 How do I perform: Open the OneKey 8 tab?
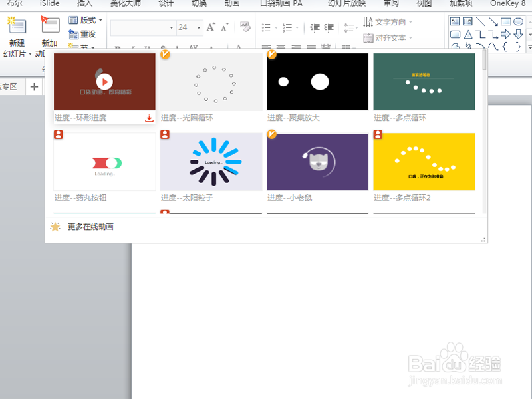(x=507, y=3)
